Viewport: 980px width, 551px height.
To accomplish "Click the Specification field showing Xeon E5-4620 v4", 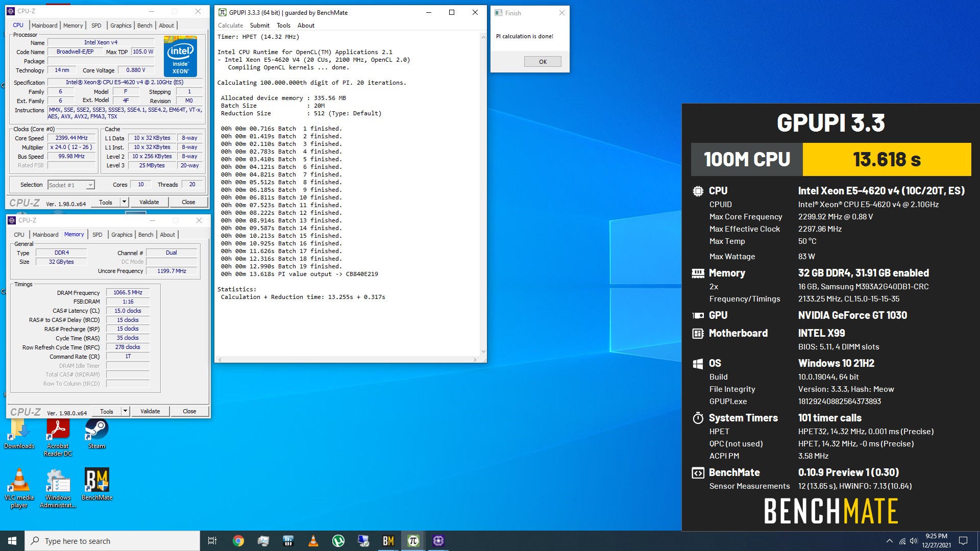I will click(125, 82).
